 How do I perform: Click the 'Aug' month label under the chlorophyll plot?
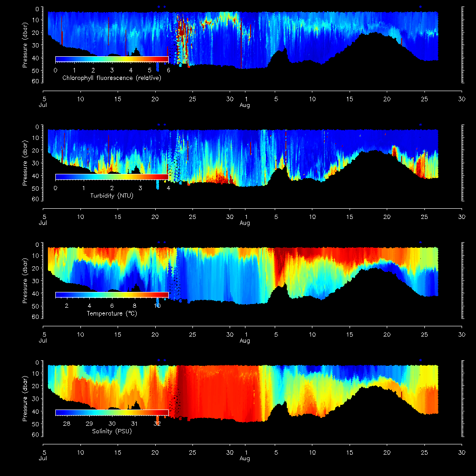tap(245, 106)
